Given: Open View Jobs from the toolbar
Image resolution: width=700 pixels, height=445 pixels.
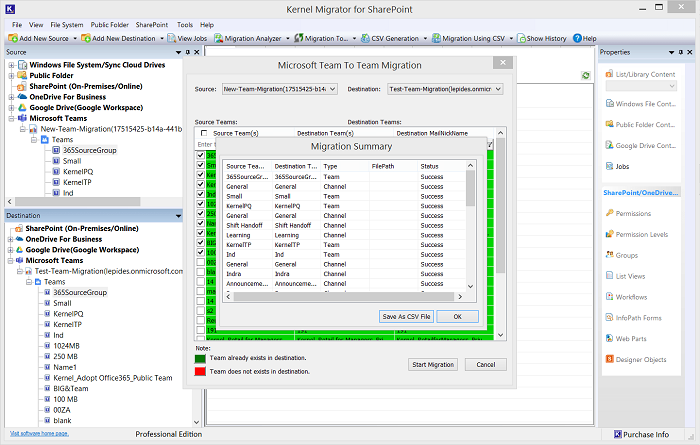Looking at the screenshot, I should click(x=184, y=38).
